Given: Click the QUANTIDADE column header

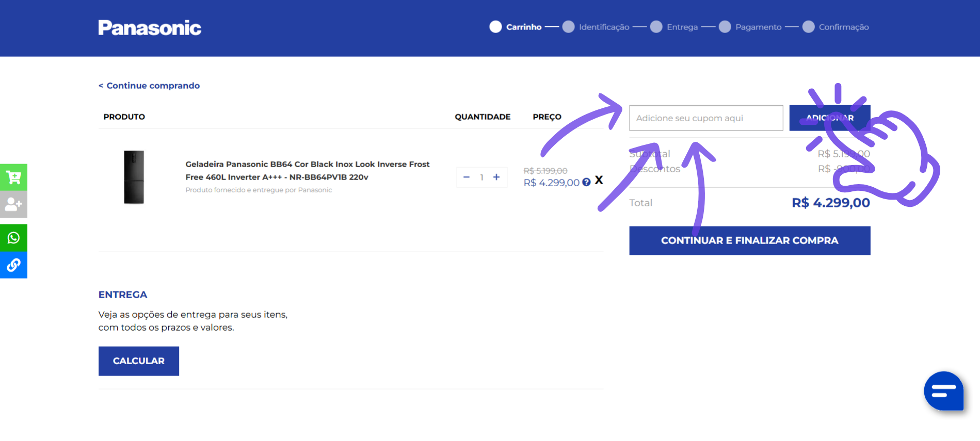Looking at the screenshot, I should click(x=483, y=117).
